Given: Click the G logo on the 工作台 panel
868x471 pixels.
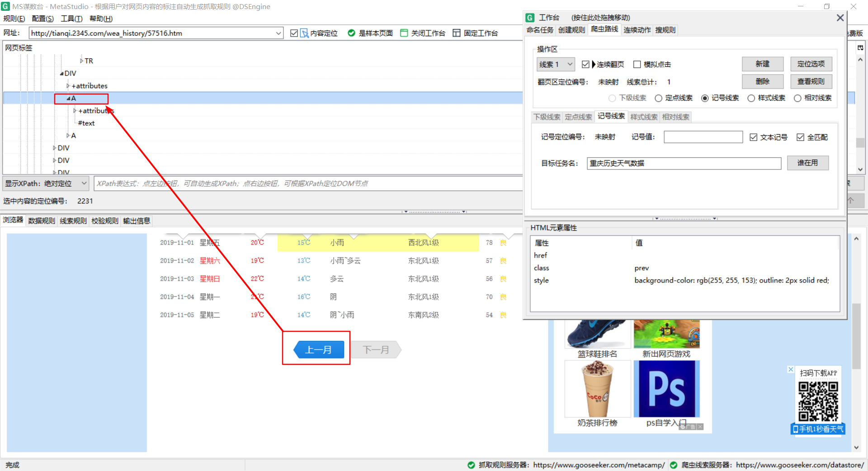Looking at the screenshot, I should click(529, 17).
